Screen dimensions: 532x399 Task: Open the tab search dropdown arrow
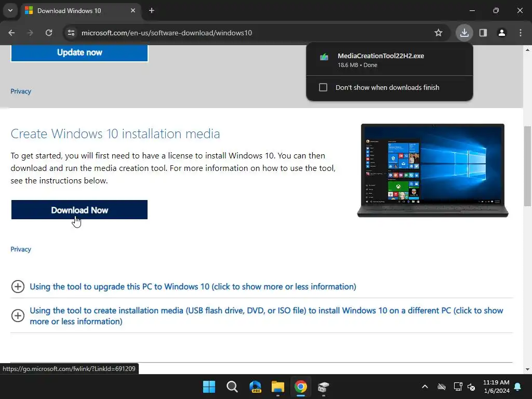tap(10, 10)
